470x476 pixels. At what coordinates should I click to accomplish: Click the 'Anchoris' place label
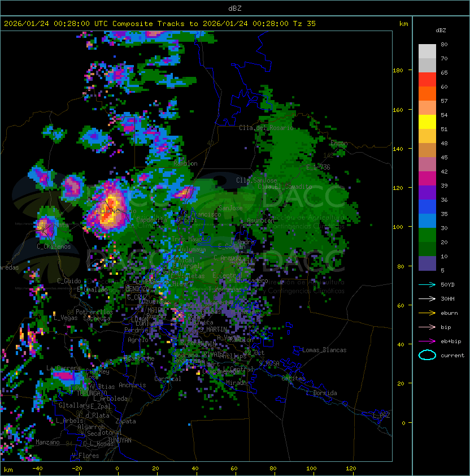132,385
